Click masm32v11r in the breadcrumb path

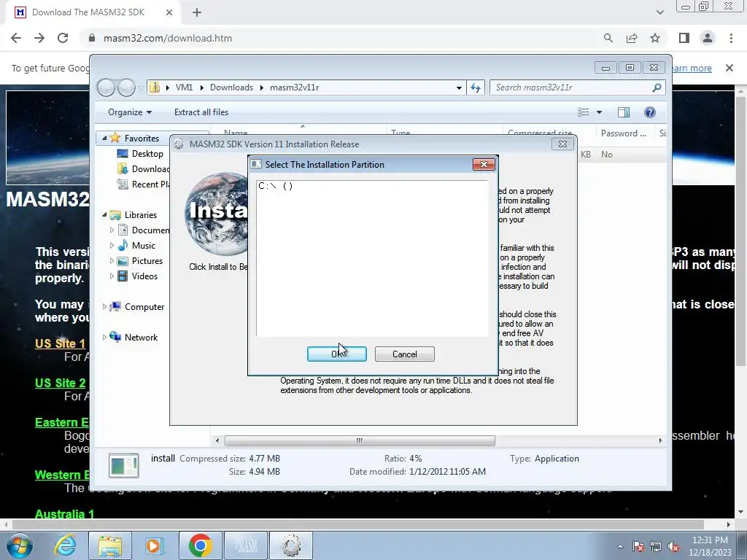coord(295,87)
